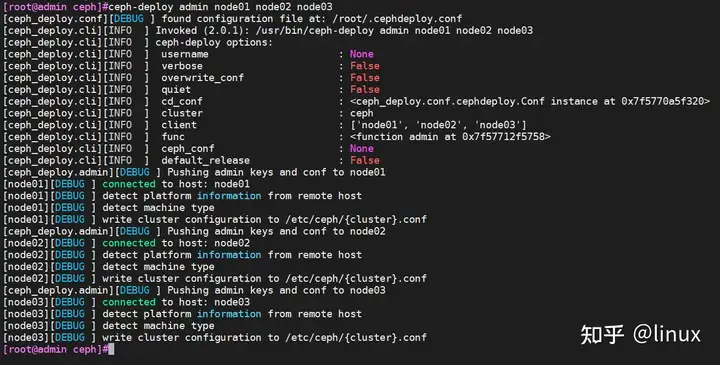Click the cephdeploy.Conf instance text
This screenshot has width=720, height=365.
[x=530, y=101]
